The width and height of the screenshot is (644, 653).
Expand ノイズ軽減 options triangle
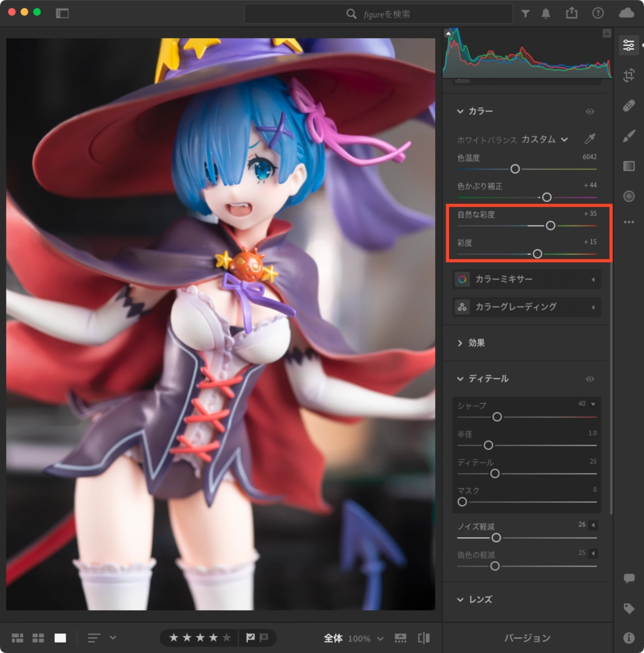pyautogui.click(x=593, y=525)
